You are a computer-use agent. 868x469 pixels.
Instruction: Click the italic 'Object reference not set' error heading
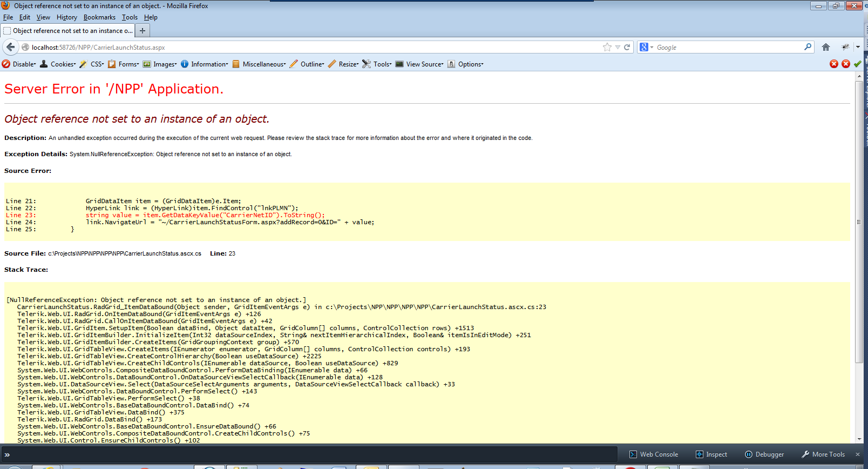[137, 119]
